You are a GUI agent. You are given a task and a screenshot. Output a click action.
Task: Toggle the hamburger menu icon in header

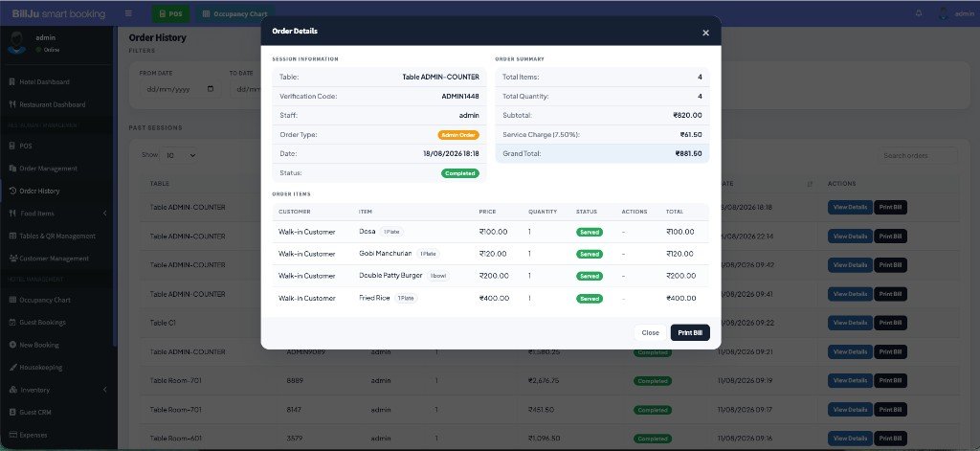point(128,13)
